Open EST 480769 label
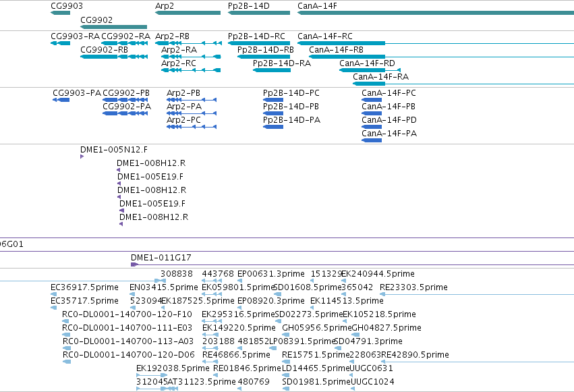The height and width of the screenshot is (392, 574). coord(254,382)
